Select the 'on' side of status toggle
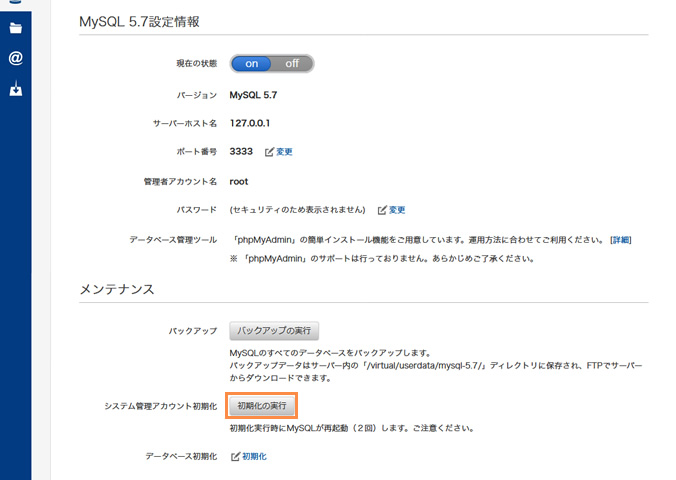The width and height of the screenshot is (676, 480). [x=252, y=63]
